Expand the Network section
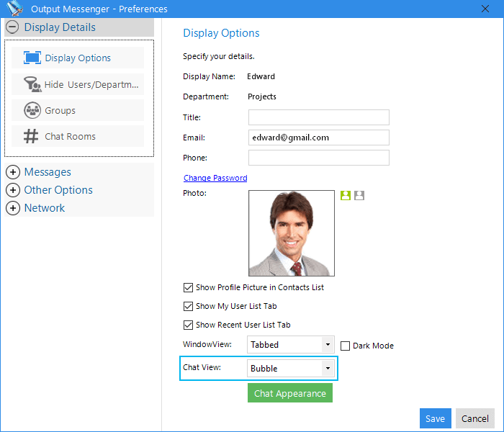 click(12, 208)
